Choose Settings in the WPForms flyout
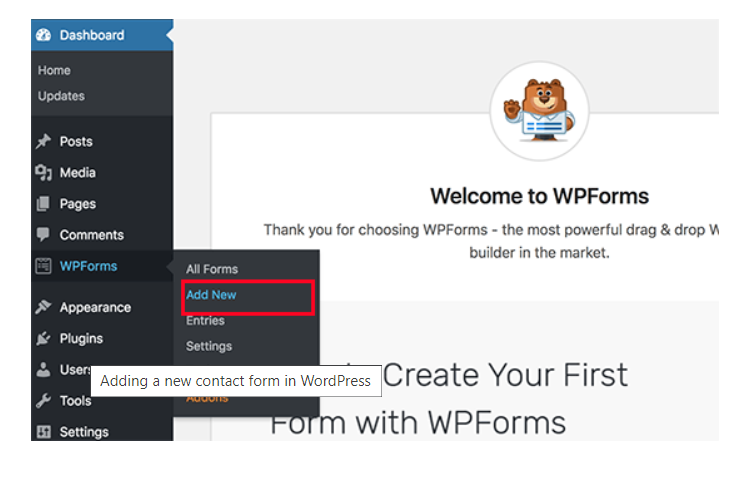749x485 pixels. click(209, 346)
